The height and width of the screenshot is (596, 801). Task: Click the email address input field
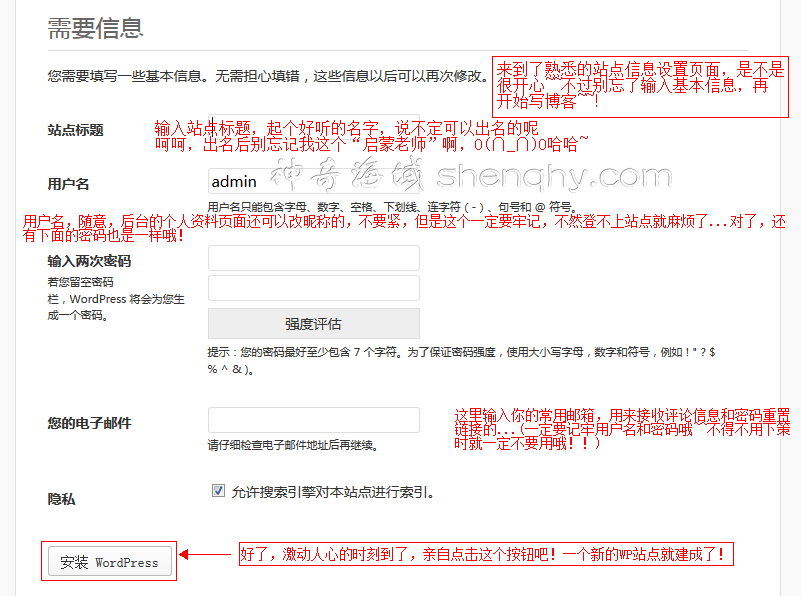click(313, 421)
